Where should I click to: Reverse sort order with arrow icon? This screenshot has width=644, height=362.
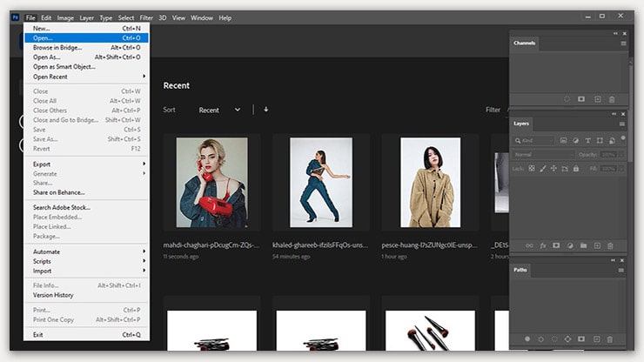[265, 110]
